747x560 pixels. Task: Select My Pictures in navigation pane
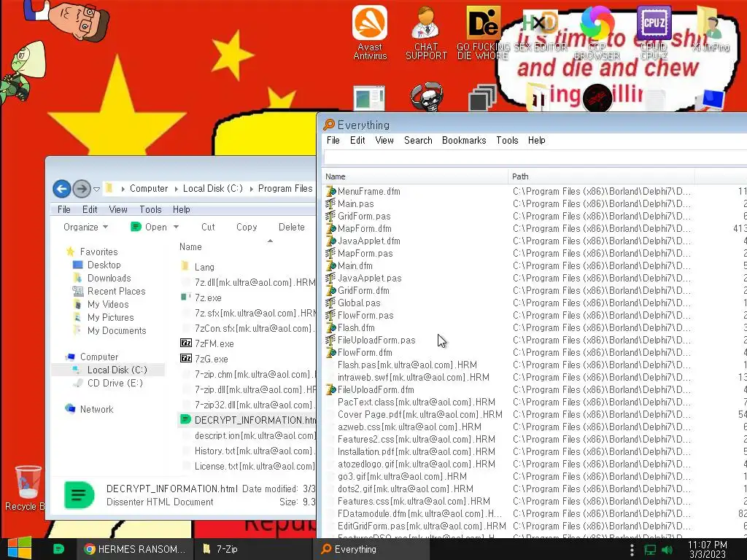(111, 317)
